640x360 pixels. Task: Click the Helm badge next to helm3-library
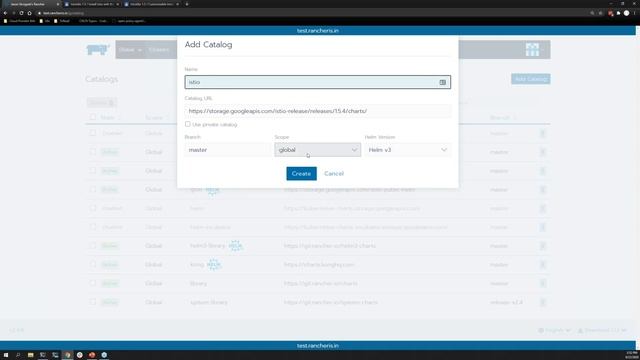pos(236,246)
